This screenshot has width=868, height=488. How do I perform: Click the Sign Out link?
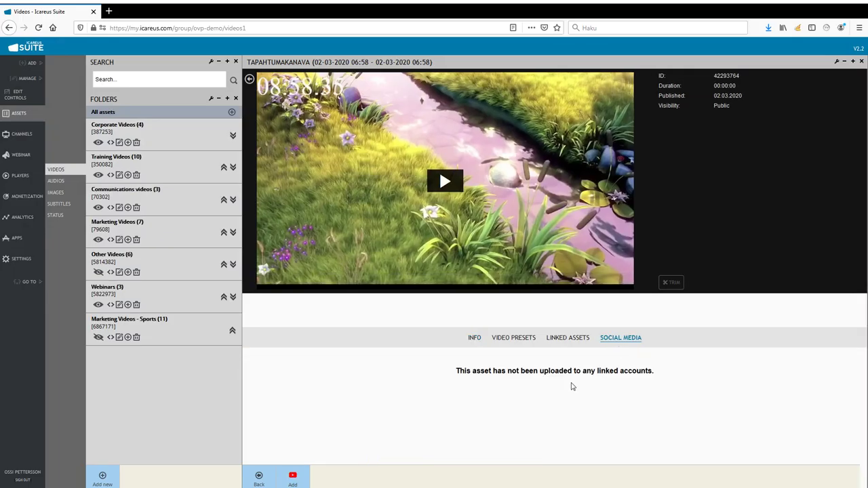(22, 480)
